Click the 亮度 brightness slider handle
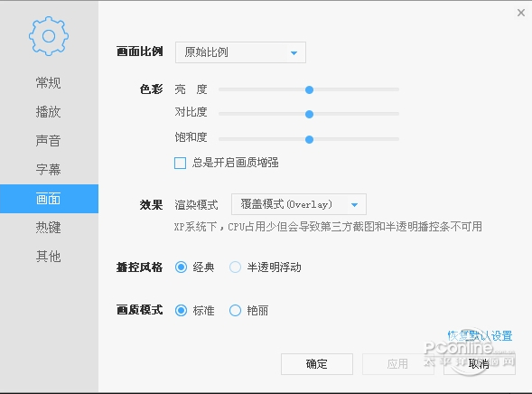This screenshot has width=532, height=394. click(309, 90)
